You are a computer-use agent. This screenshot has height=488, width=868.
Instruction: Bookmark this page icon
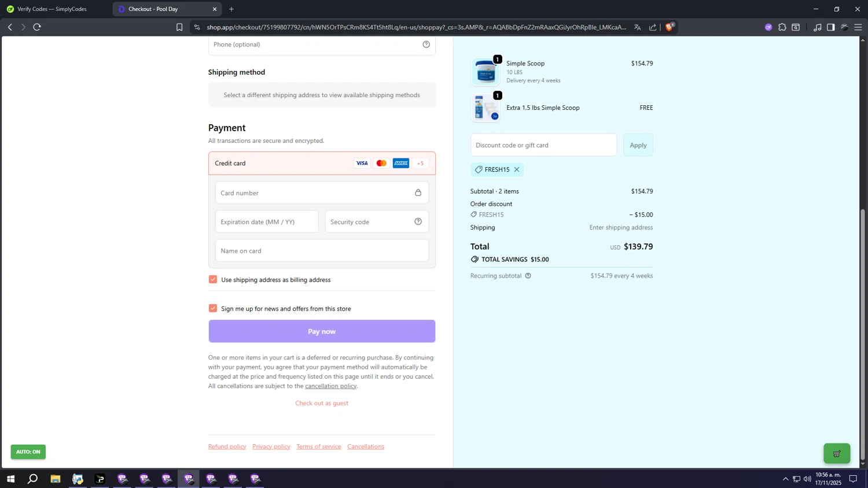(179, 27)
